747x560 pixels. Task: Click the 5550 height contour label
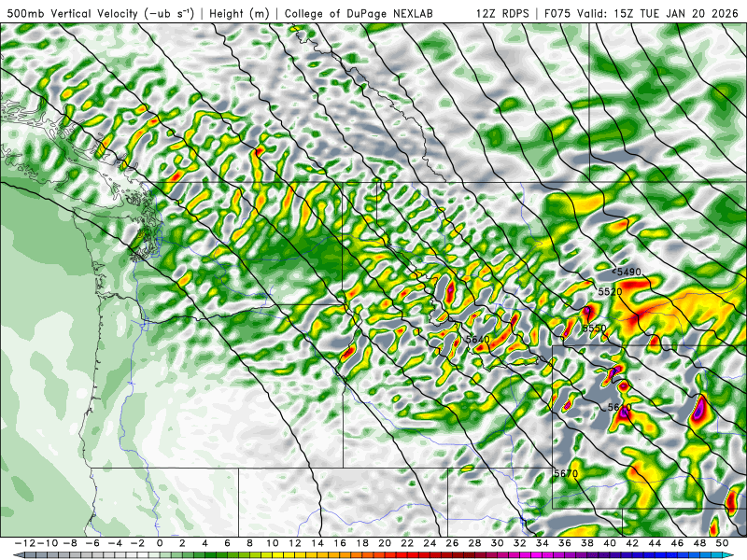click(x=595, y=329)
